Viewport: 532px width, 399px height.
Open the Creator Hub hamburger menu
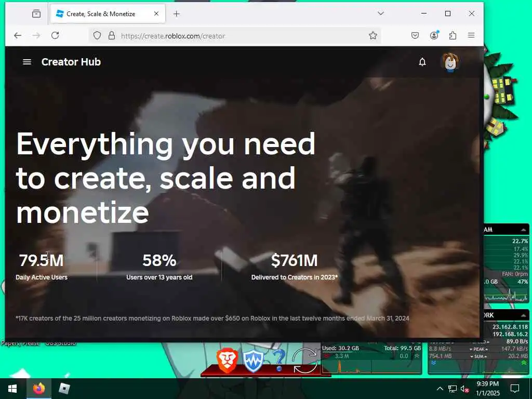coord(27,62)
